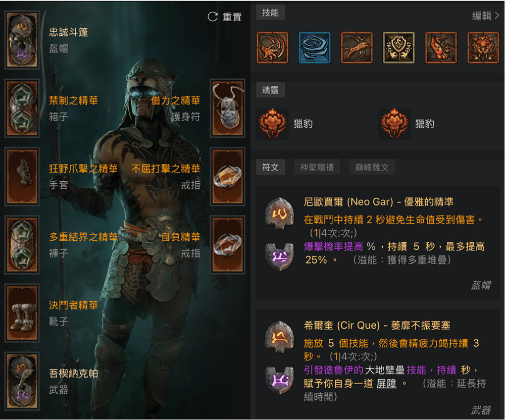Viewport: 505px width, 420px height.
Task: Select the weapon slot 吾楔納克帕 icon
Action: (x=22, y=381)
